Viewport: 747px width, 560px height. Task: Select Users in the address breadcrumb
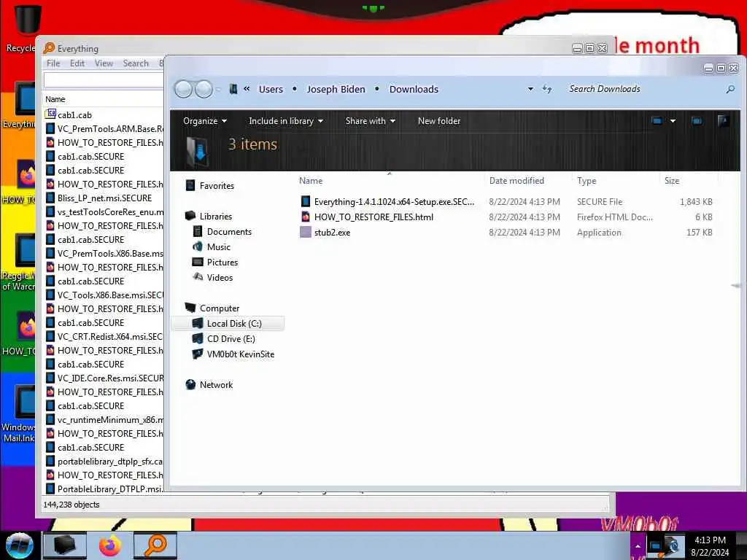coord(271,89)
